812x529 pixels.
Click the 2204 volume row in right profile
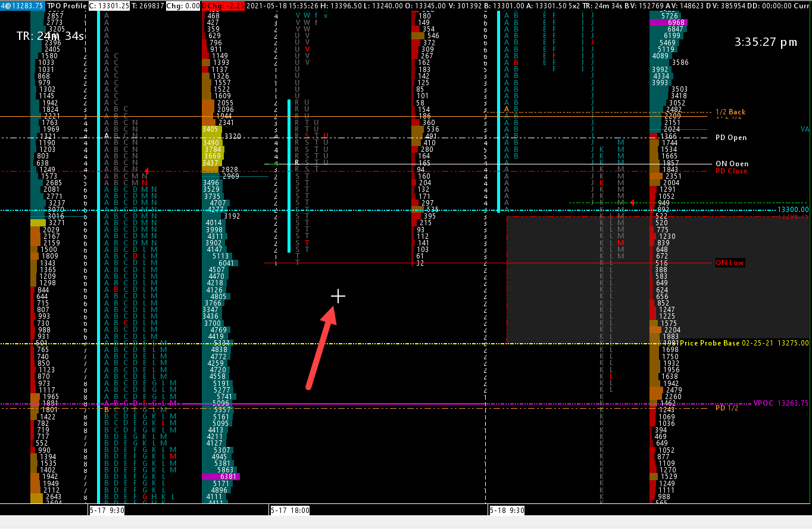[664, 330]
